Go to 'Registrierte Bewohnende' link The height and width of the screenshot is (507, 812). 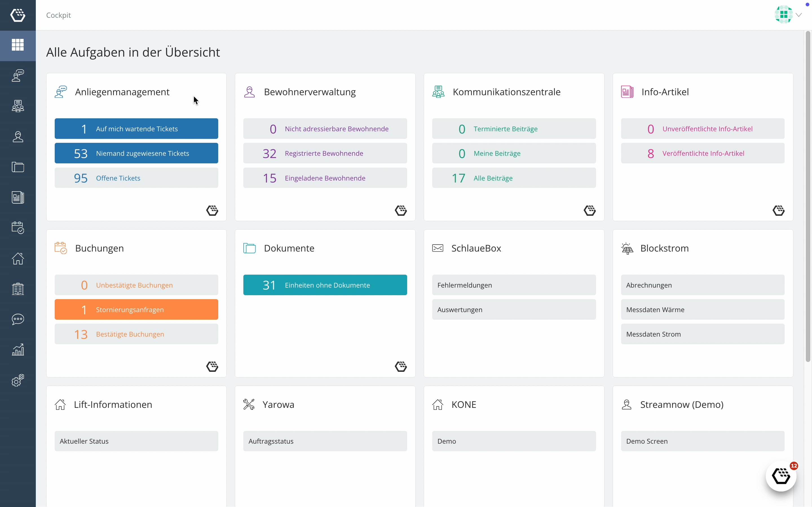click(324, 153)
